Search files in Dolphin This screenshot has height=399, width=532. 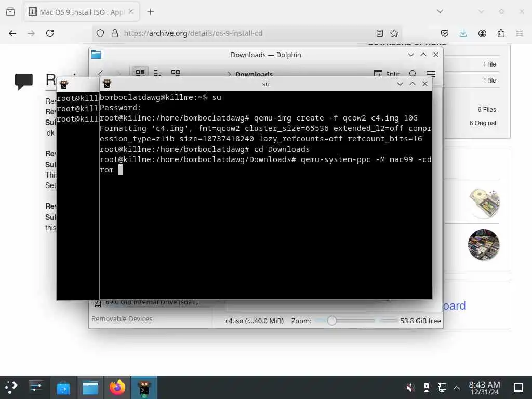[x=413, y=74]
